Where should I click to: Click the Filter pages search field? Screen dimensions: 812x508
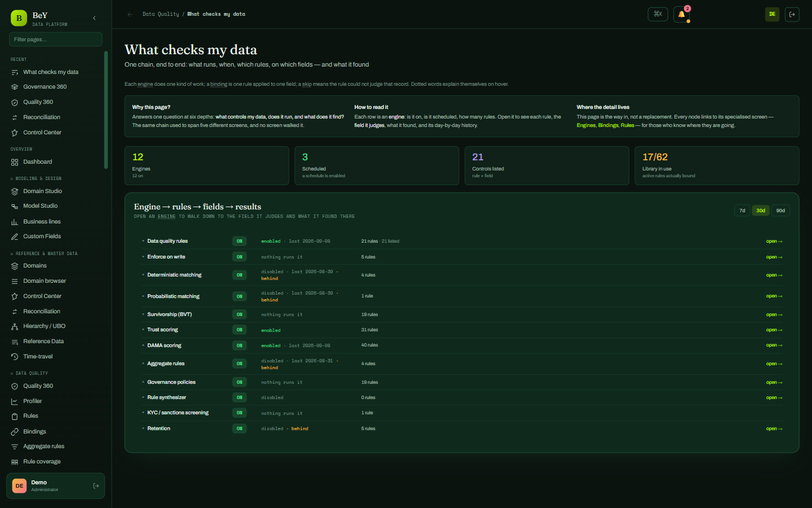(x=55, y=40)
